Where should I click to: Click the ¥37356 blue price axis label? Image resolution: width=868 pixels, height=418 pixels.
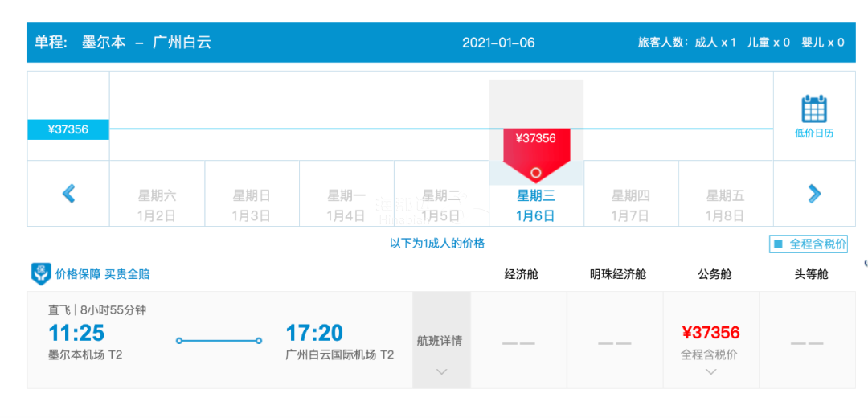pos(68,129)
